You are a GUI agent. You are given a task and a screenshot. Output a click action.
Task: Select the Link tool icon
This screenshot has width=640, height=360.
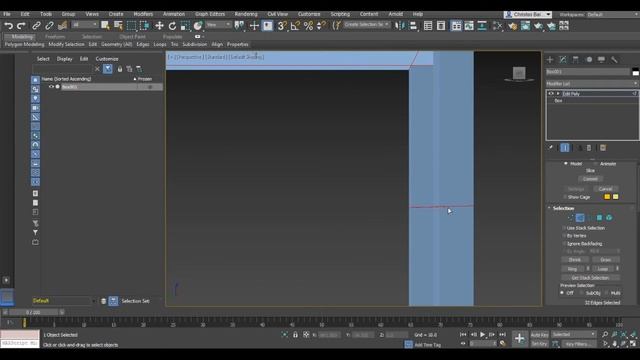tap(36, 26)
